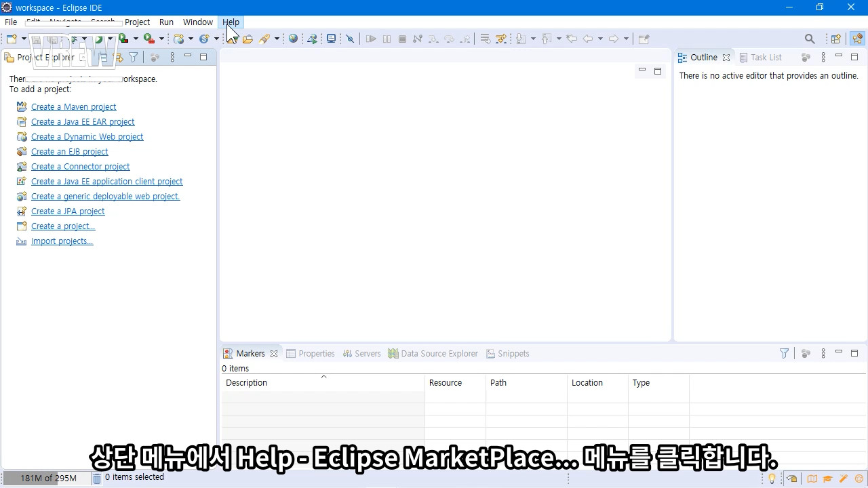Open the Project menu
Image resolution: width=868 pixels, height=488 pixels.
click(137, 22)
